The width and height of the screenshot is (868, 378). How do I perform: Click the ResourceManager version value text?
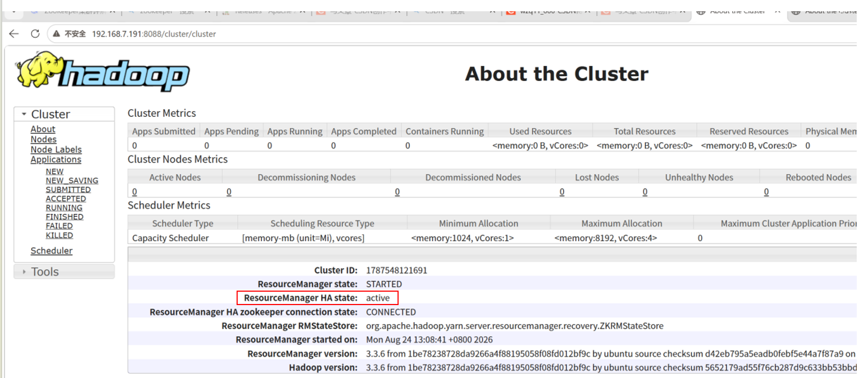point(611,354)
